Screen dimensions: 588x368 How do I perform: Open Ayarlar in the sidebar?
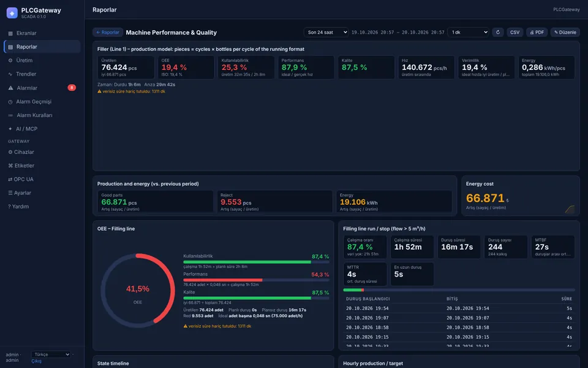point(42,193)
